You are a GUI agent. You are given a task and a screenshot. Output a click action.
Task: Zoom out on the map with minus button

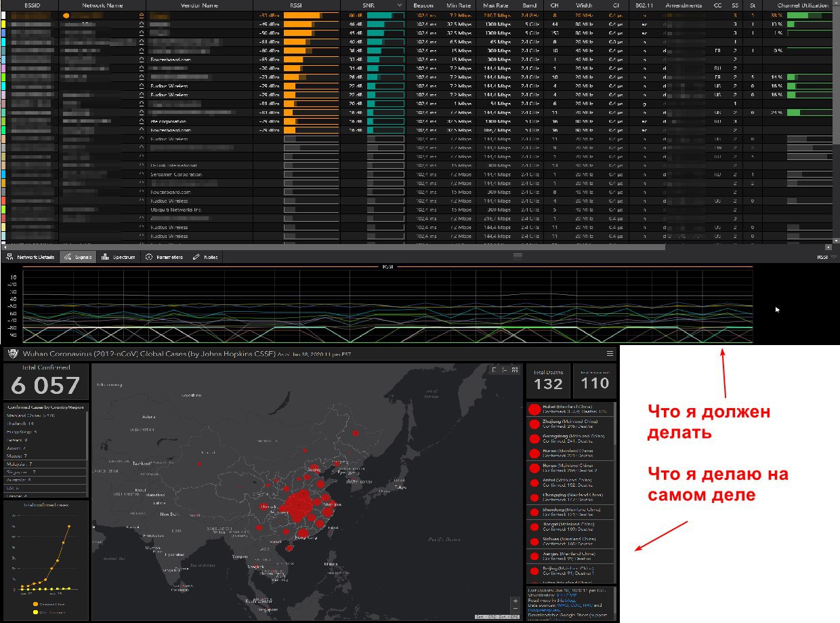pyautogui.click(x=516, y=609)
